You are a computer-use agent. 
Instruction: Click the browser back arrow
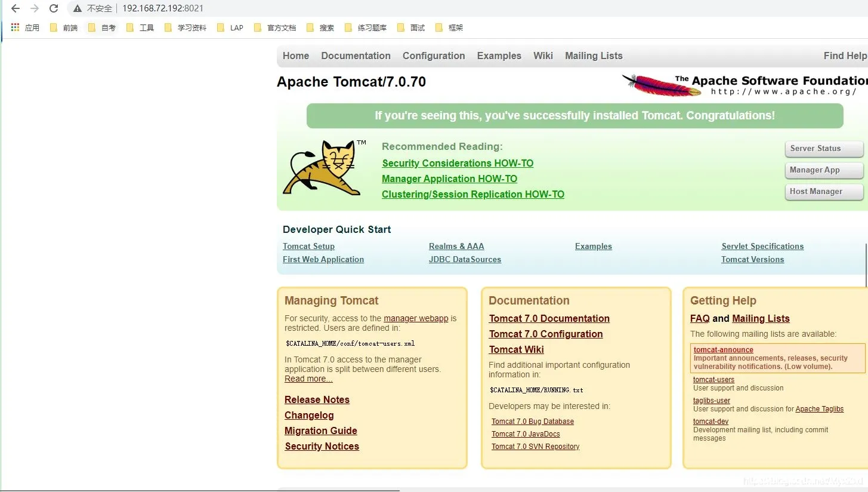click(x=16, y=8)
